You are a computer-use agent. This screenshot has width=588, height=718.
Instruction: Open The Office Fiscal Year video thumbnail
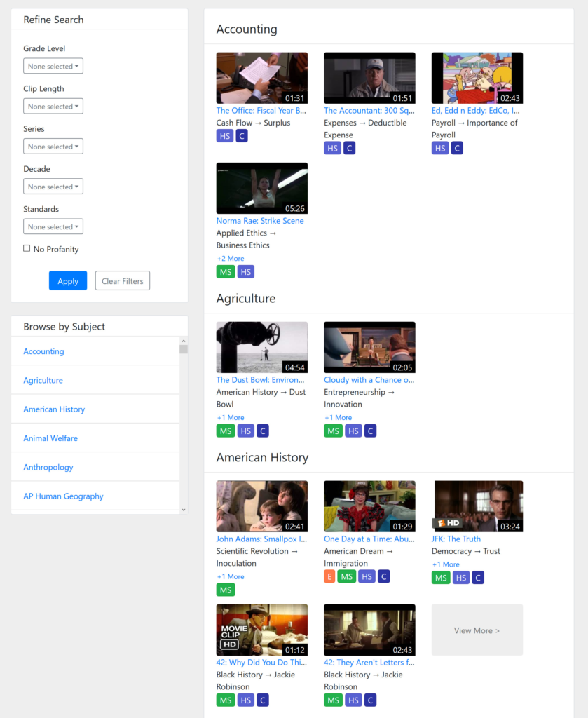point(261,78)
